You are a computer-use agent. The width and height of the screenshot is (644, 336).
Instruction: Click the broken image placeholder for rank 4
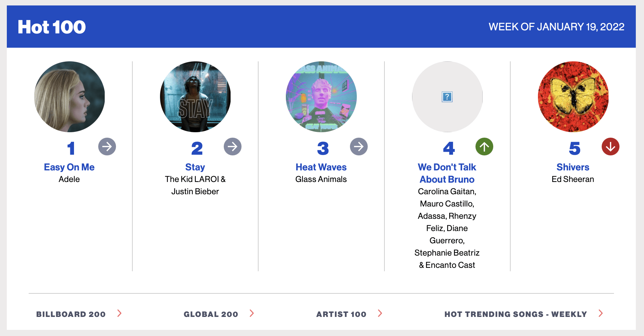click(x=447, y=97)
